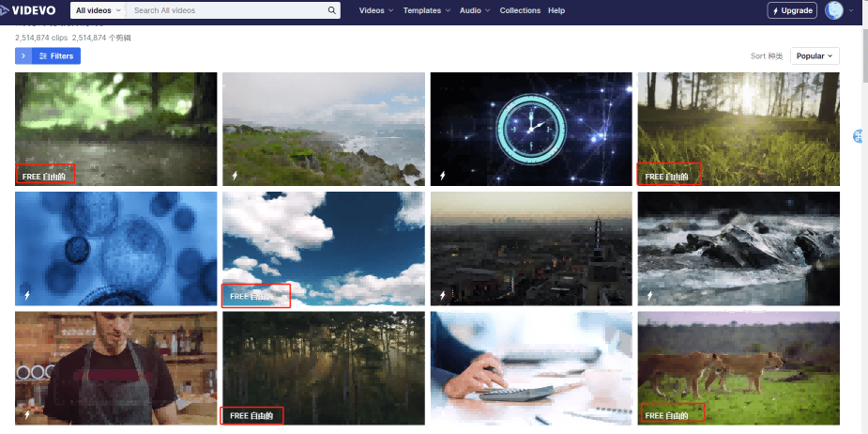
Task: Click premium bolt icon on barista video
Action: (26, 413)
